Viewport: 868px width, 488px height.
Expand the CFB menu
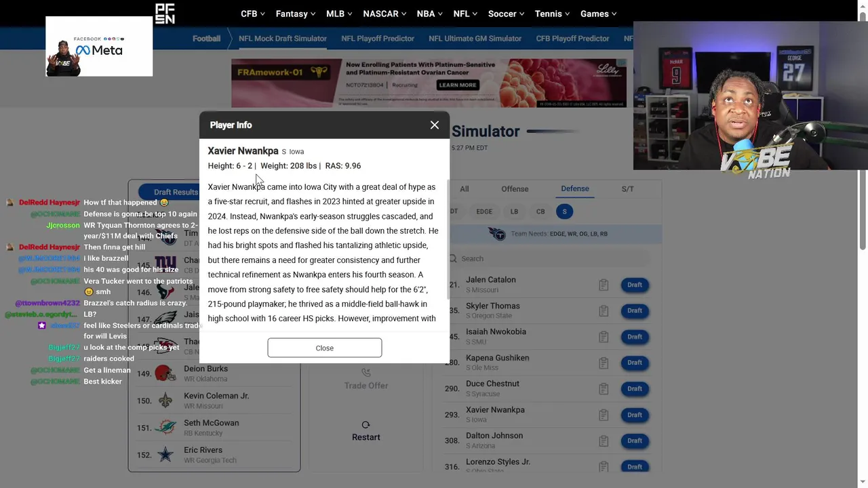point(253,14)
